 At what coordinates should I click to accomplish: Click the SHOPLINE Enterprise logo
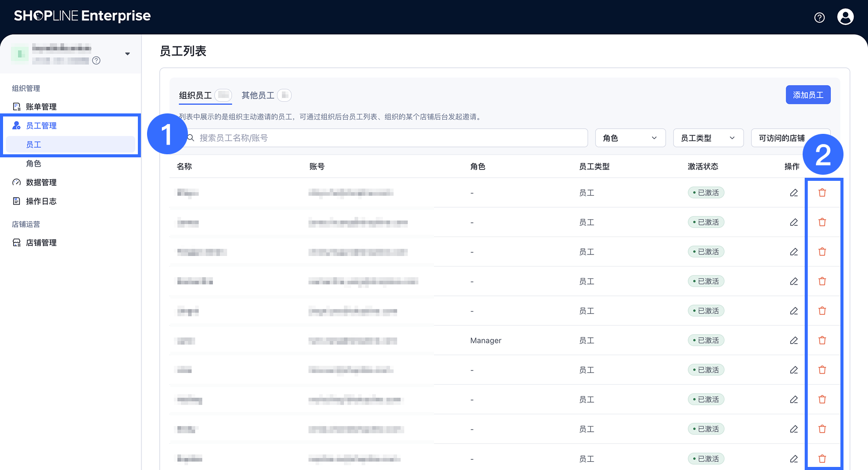click(x=82, y=16)
